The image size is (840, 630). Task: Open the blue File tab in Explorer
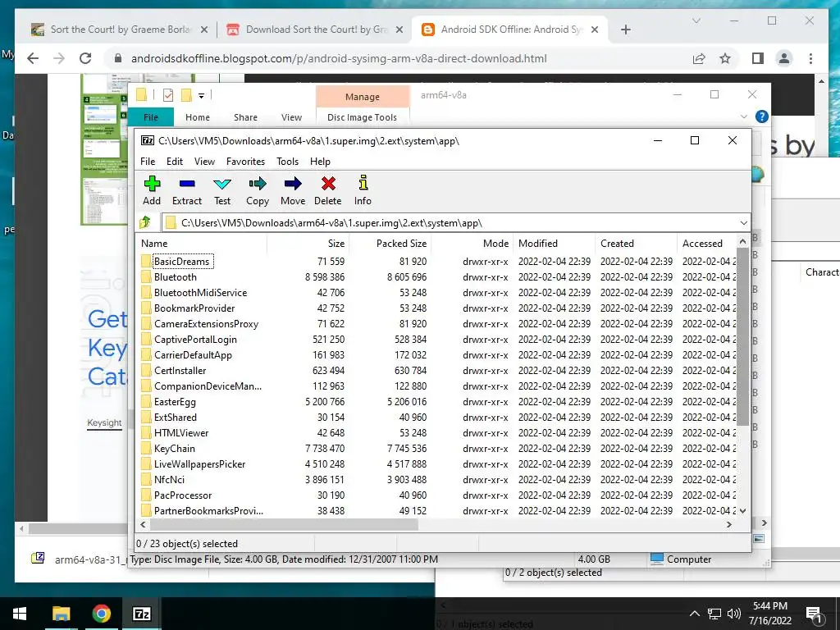[x=151, y=117]
